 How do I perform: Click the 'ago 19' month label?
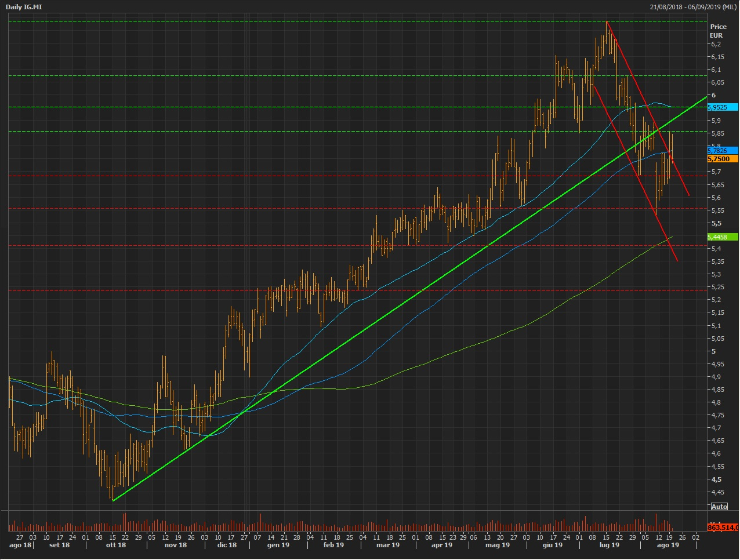pos(668,545)
